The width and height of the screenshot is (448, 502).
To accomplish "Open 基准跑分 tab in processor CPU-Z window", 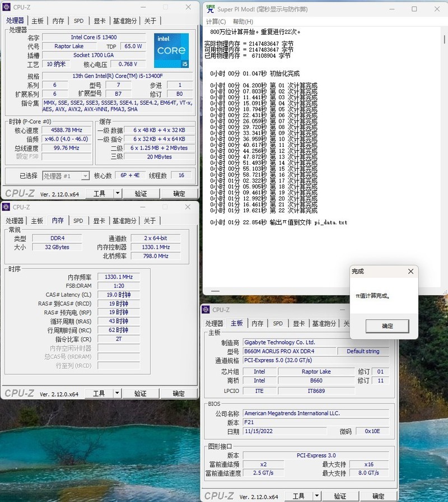I will click(x=125, y=21).
